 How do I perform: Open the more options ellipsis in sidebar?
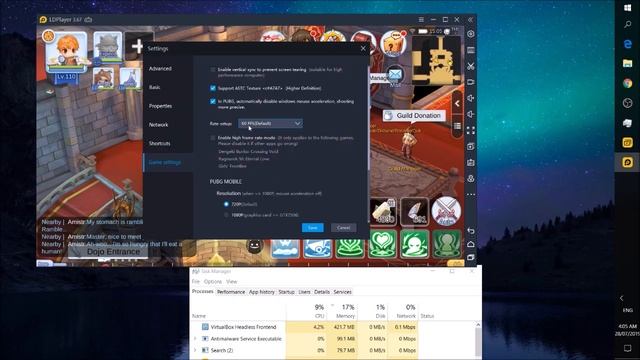pos(471,195)
